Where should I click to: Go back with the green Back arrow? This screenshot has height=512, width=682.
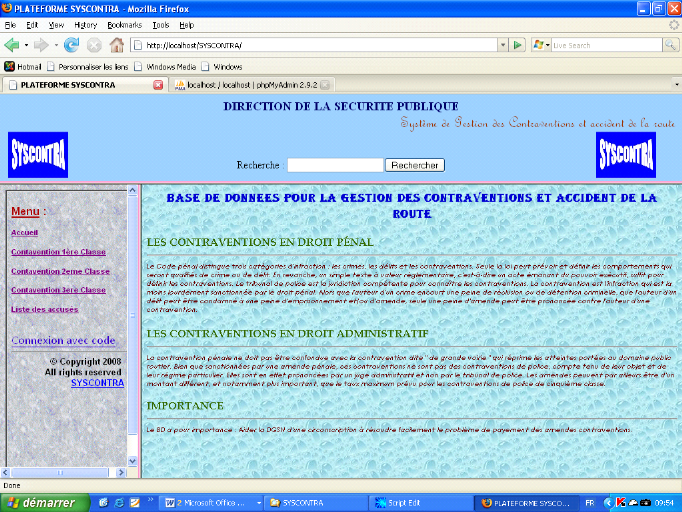[12, 45]
